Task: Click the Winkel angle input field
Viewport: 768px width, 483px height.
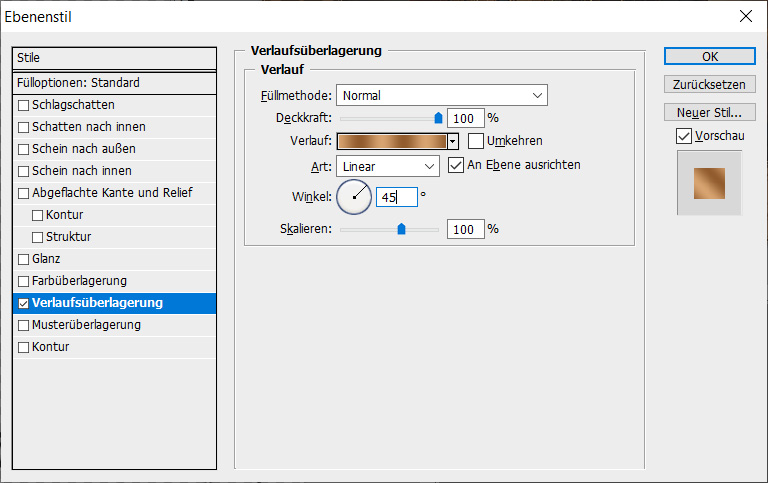Action: pyautogui.click(x=396, y=197)
